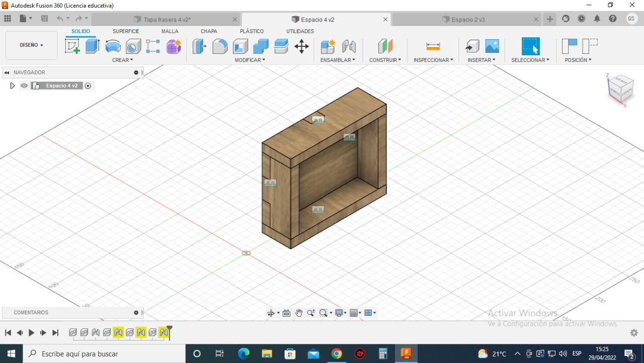This screenshot has height=363, width=644.
Task: Select the Revolve tool icon
Action: pyautogui.click(x=113, y=46)
